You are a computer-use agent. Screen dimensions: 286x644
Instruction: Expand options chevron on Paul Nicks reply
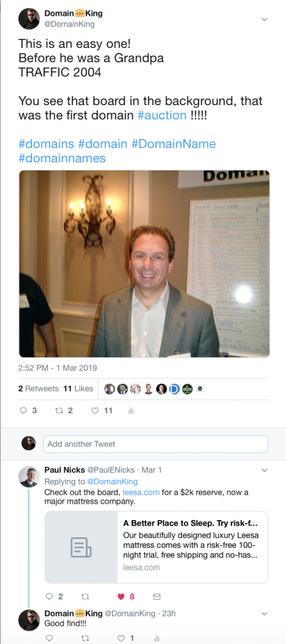click(x=265, y=470)
